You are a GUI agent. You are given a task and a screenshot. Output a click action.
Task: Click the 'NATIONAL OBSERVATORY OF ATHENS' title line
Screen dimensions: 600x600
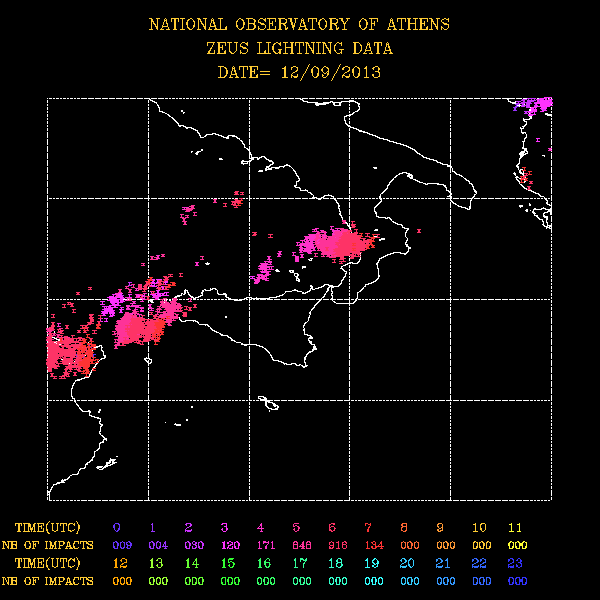pos(299,24)
